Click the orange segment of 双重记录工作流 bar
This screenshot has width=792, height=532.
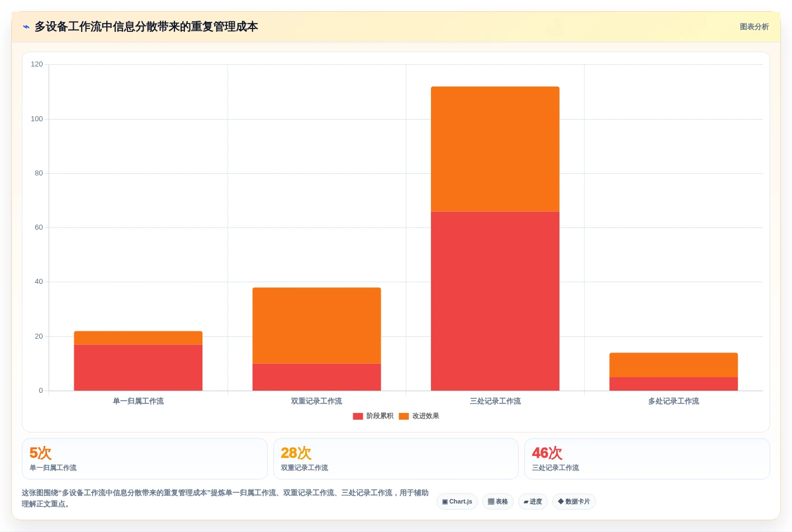pyautogui.click(x=316, y=326)
